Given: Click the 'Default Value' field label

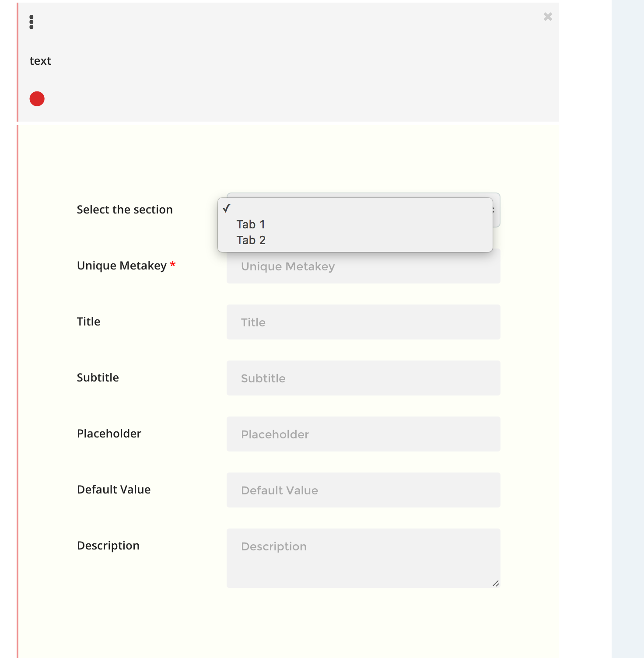Looking at the screenshot, I should click(x=114, y=490).
